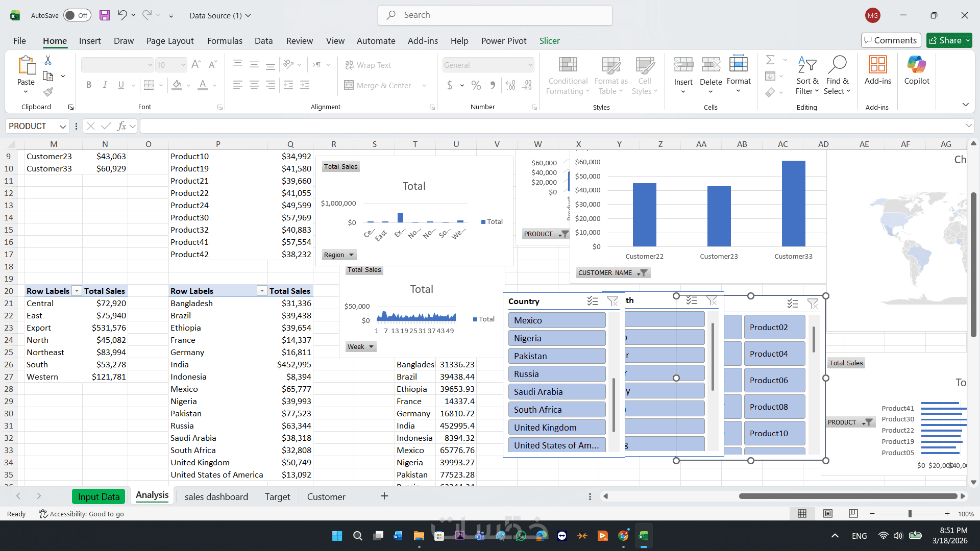
Task: Toggle Mexico item in Country slicer
Action: coord(556,320)
